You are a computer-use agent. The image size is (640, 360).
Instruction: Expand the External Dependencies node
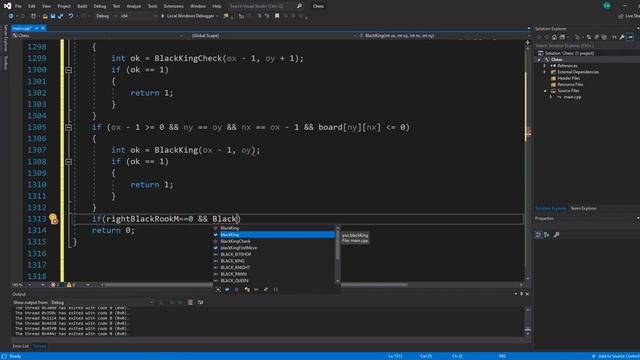(545, 72)
